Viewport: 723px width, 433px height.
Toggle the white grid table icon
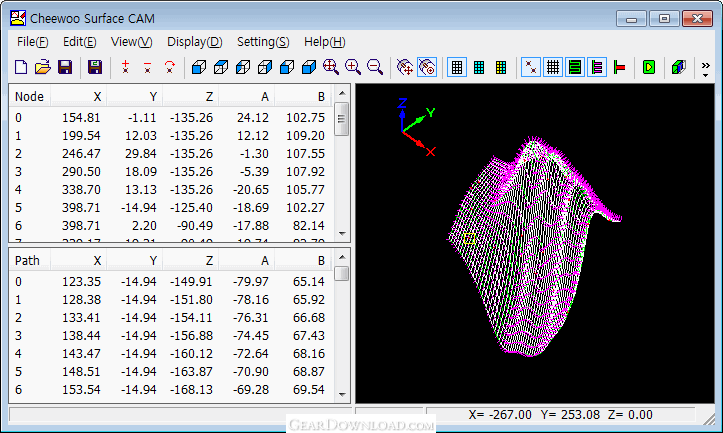(457, 67)
